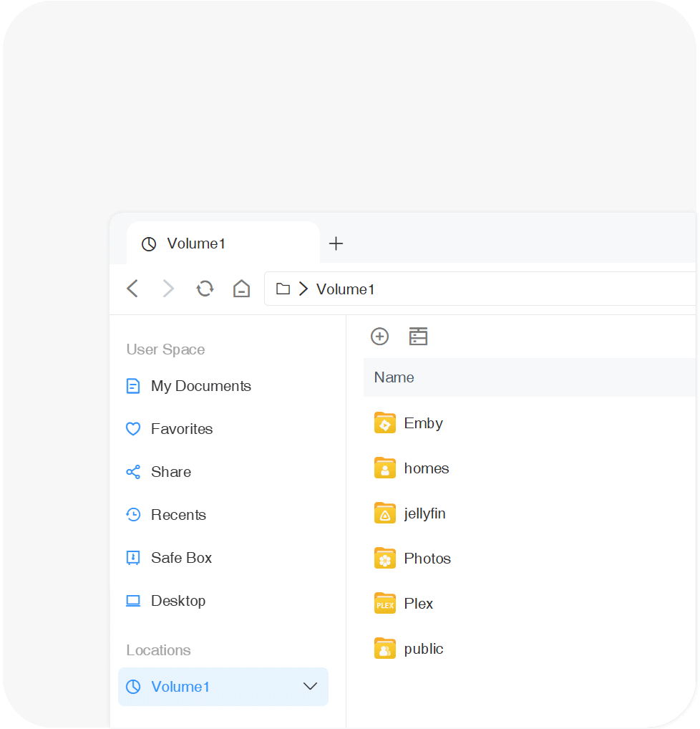
Task: Go to the home directory icon
Action: [242, 289]
